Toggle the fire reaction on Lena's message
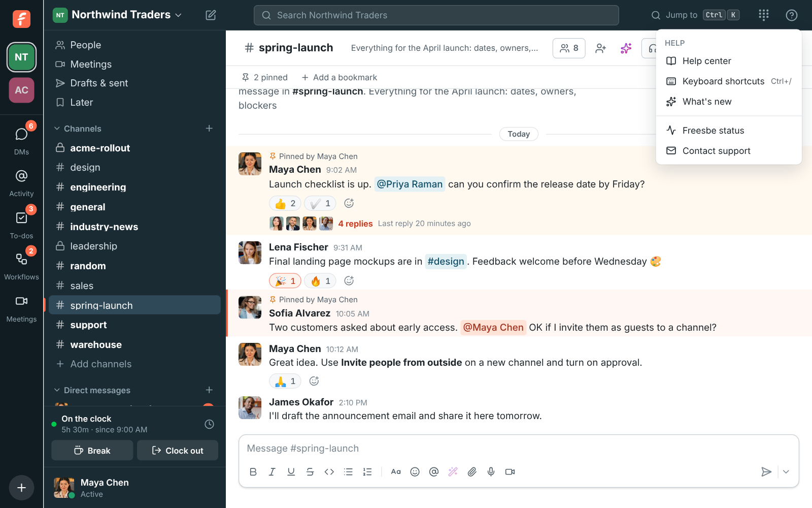Image resolution: width=812 pixels, height=508 pixels. (320, 281)
